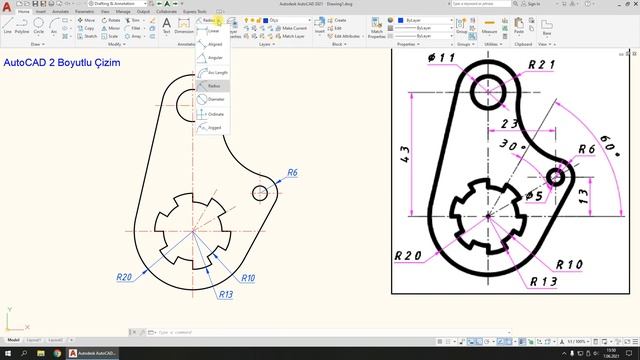640x360 pixels.
Task: Click the Measure tool
Action: point(489,25)
